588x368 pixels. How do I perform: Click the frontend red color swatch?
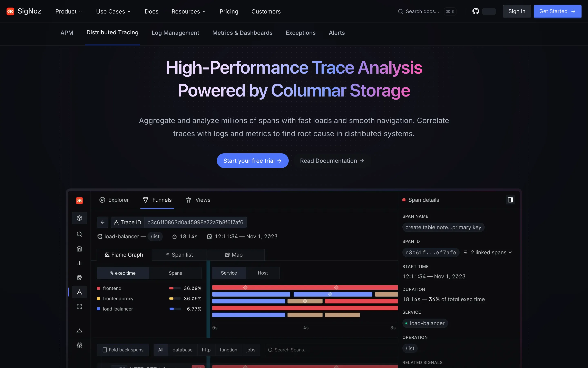click(x=98, y=288)
